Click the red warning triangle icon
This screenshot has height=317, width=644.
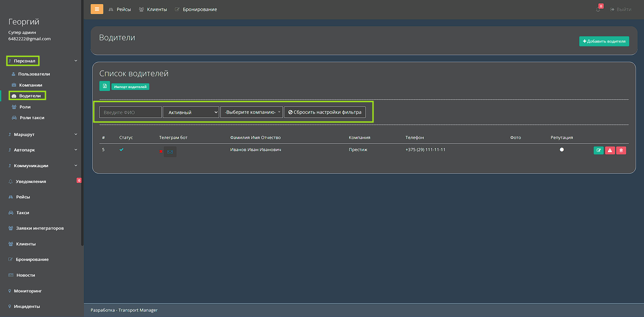tap(610, 150)
